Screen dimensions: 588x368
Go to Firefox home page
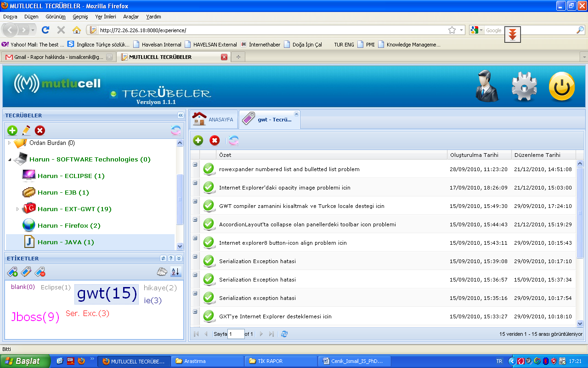[x=77, y=30]
